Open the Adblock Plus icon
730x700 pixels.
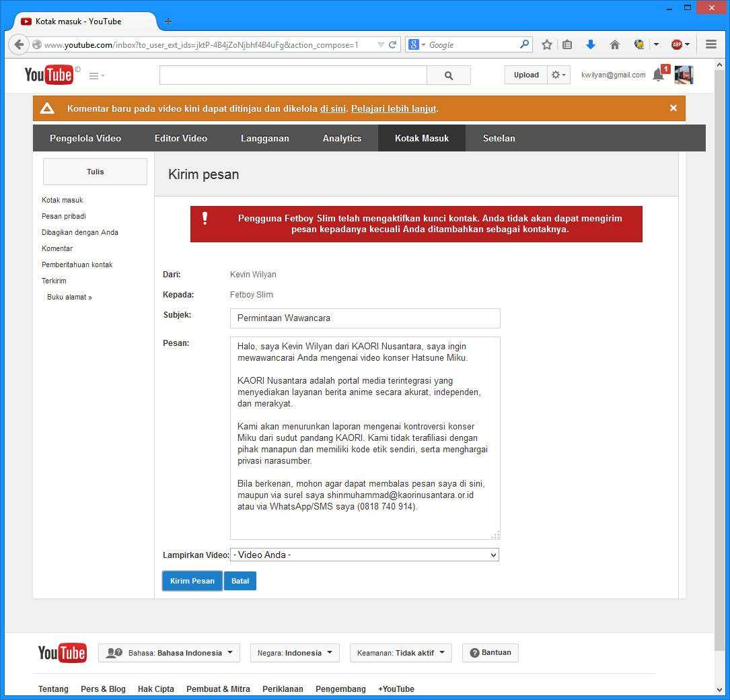pyautogui.click(x=677, y=44)
